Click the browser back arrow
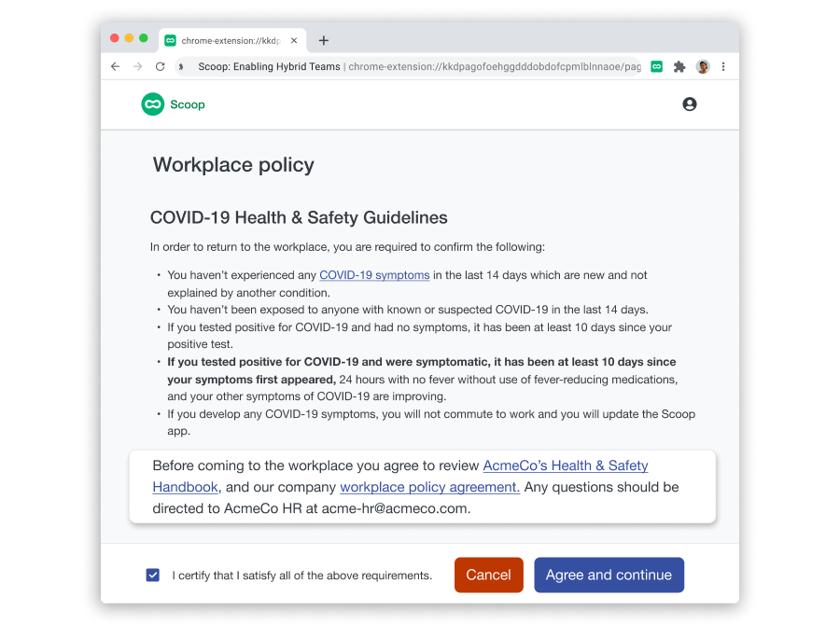 pos(115,67)
